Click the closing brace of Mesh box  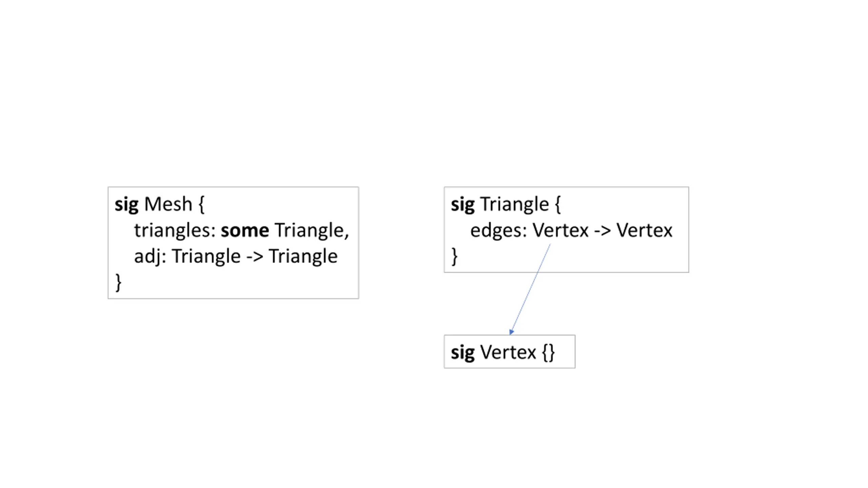118,282
